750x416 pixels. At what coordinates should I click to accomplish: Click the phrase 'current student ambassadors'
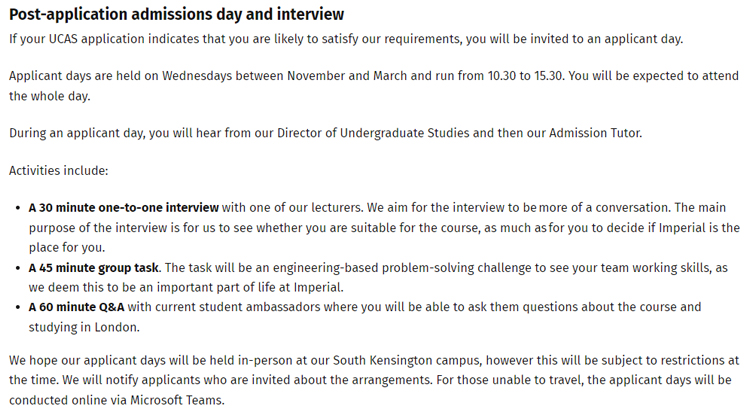[x=212, y=306]
